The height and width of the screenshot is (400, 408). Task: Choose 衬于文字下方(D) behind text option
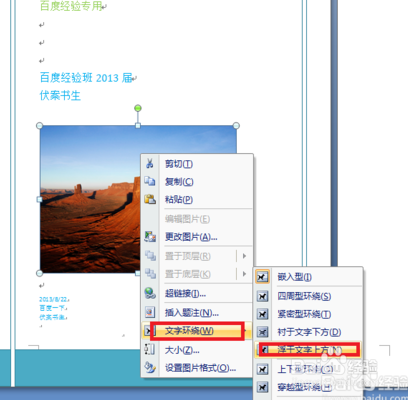pyautogui.click(x=308, y=332)
